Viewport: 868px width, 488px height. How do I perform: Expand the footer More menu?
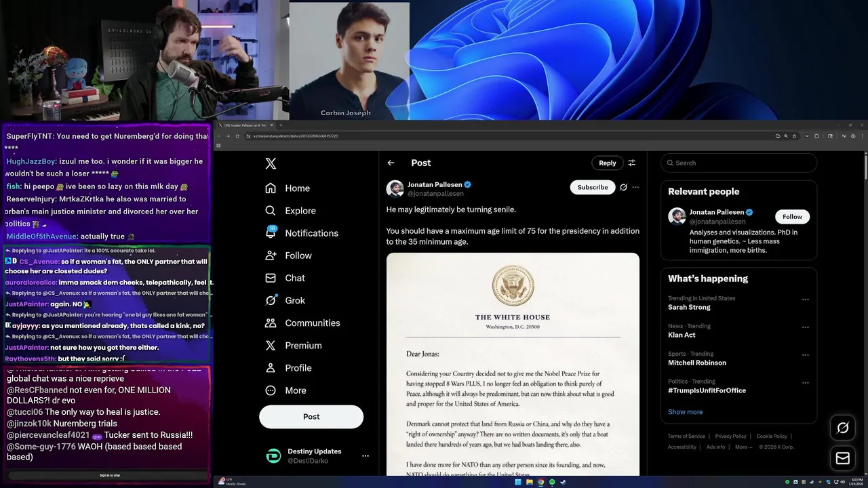(x=743, y=447)
